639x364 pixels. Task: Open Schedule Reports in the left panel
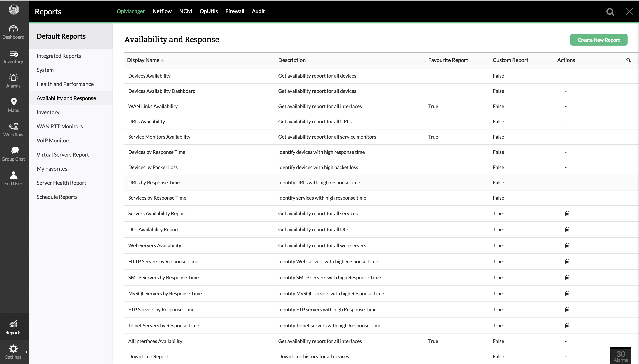tap(57, 197)
